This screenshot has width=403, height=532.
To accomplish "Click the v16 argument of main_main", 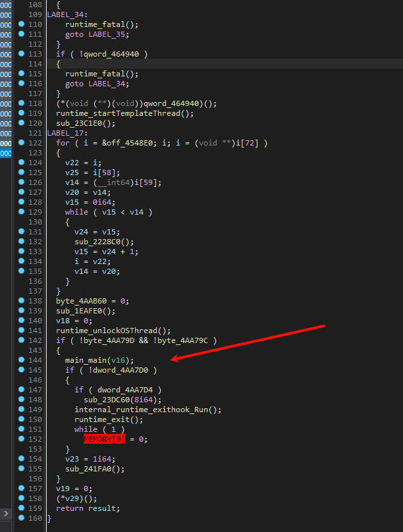I will (118, 360).
